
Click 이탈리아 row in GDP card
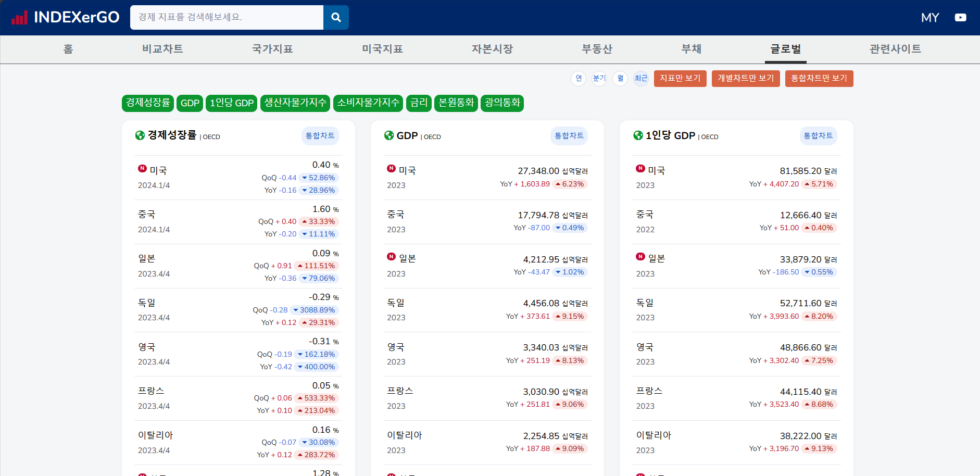tap(487, 443)
